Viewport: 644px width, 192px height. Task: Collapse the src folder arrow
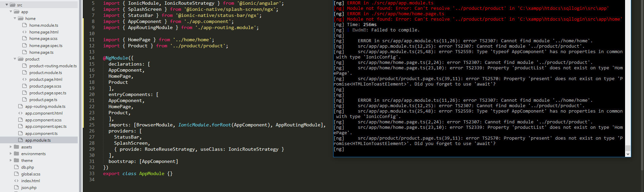tap(7, 5)
